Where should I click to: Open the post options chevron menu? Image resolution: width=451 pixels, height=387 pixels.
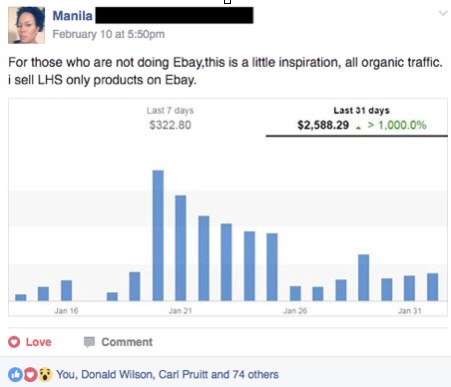pos(443,13)
